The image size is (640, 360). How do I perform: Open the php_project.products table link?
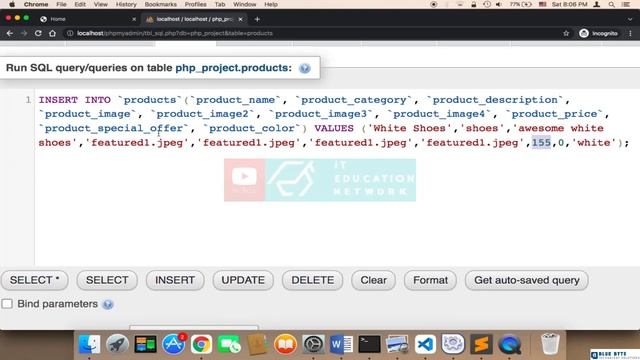point(232,68)
